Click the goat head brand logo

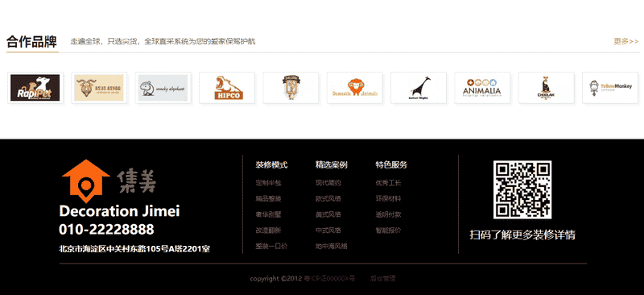(99, 88)
